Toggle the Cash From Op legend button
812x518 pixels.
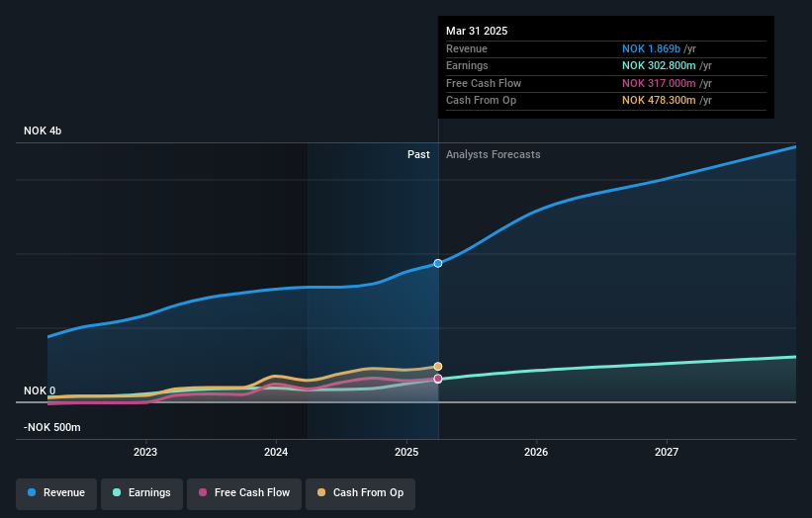(x=360, y=493)
